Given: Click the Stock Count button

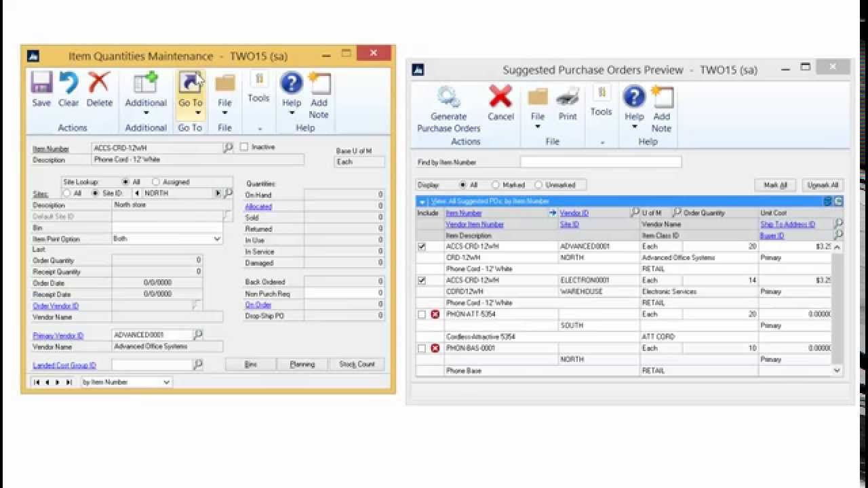Looking at the screenshot, I should (x=357, y=365).
